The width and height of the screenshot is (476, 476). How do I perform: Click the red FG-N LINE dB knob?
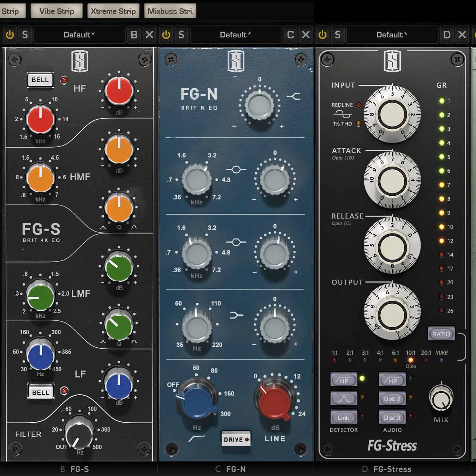pyautogui.click(x=276, y=399)
